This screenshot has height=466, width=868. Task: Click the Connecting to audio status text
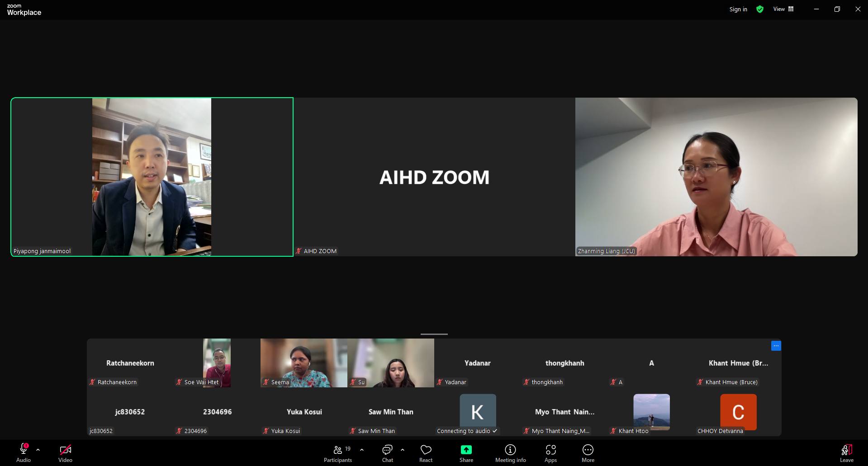[464, 431]
